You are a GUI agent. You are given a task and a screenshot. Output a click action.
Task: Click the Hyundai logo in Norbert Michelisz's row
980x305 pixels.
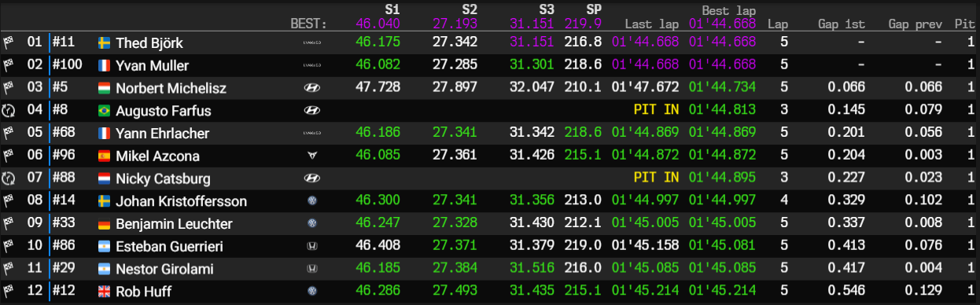pos(311,88)
